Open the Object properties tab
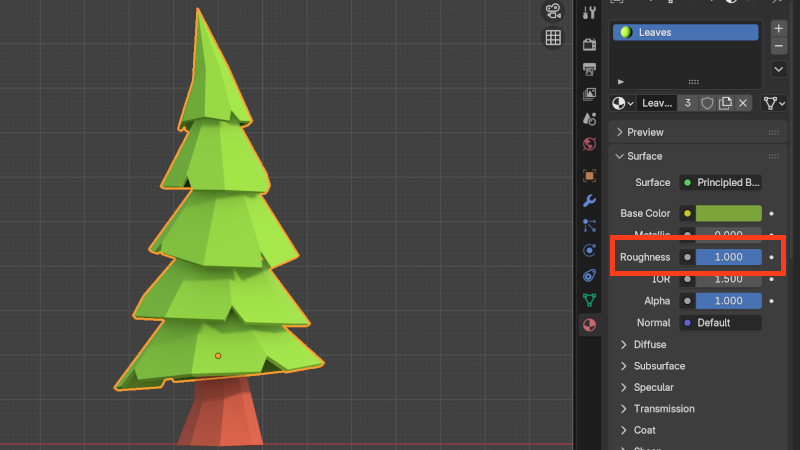 coord(590,175)
